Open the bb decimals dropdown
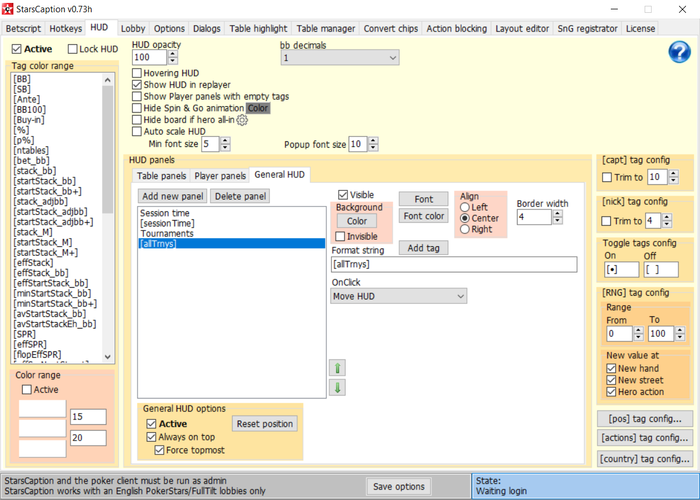 (339, 58)
